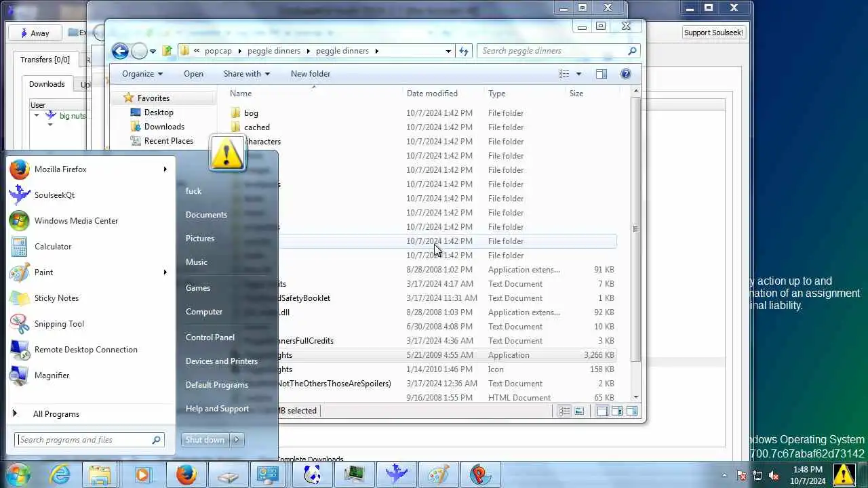
Task: Go up one folder level icon
Action: click(x=167, y=51)
